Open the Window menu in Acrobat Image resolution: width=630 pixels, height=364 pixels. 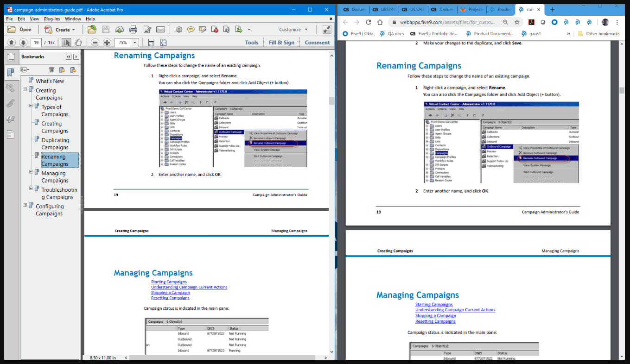(73, 19)
